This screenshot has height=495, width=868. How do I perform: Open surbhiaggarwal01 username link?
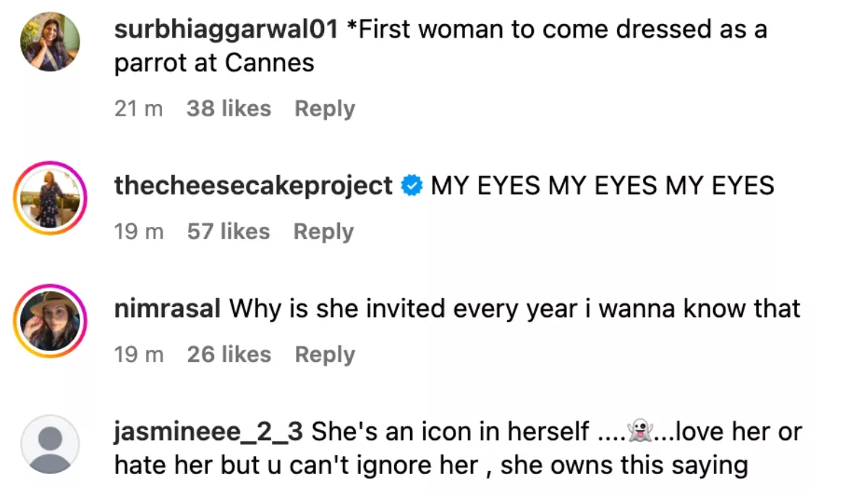(x=226, y=30)
